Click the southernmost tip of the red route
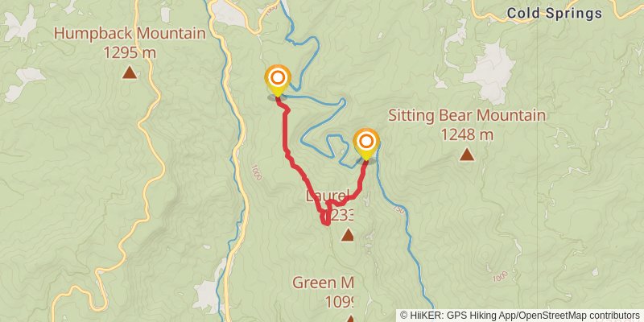 pos(326,224)
